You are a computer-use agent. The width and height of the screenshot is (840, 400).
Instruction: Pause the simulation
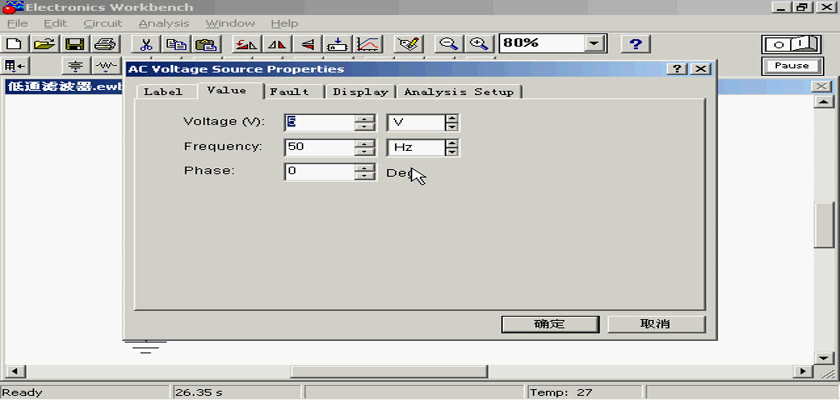point(791,66)
